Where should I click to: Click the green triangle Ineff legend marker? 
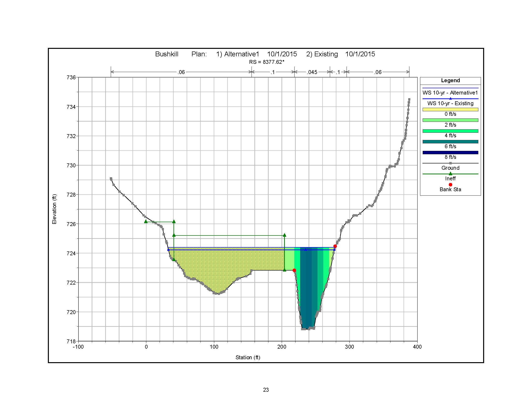point(451,174)
